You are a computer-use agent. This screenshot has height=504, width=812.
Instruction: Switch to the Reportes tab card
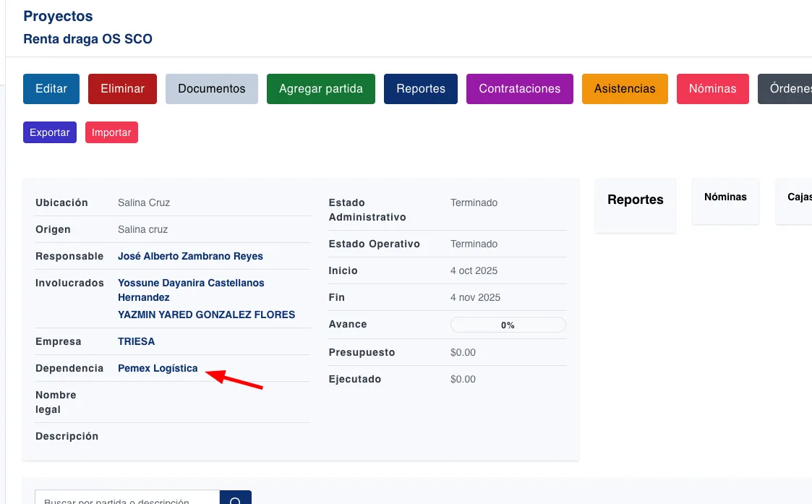pos(635,200)
